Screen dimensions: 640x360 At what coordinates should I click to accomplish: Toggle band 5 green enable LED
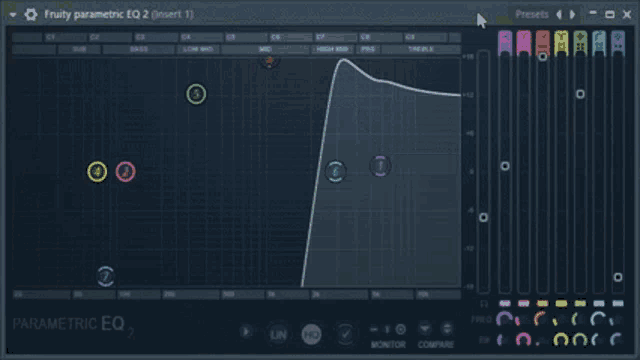click(580, 303)
